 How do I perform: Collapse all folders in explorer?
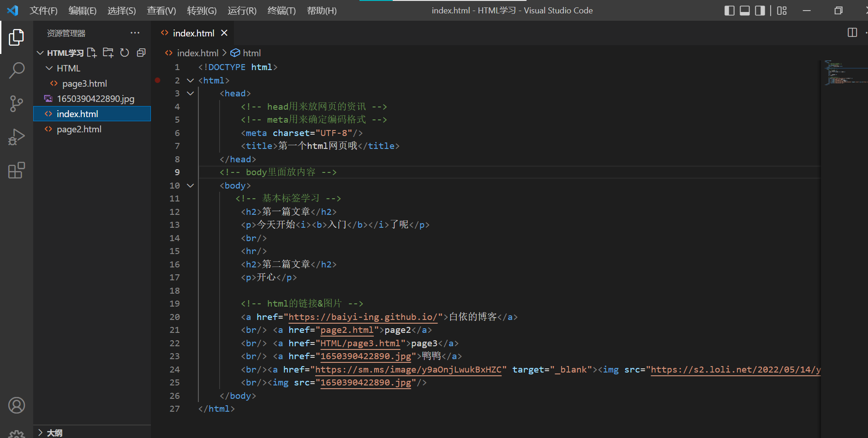point(141,53)
